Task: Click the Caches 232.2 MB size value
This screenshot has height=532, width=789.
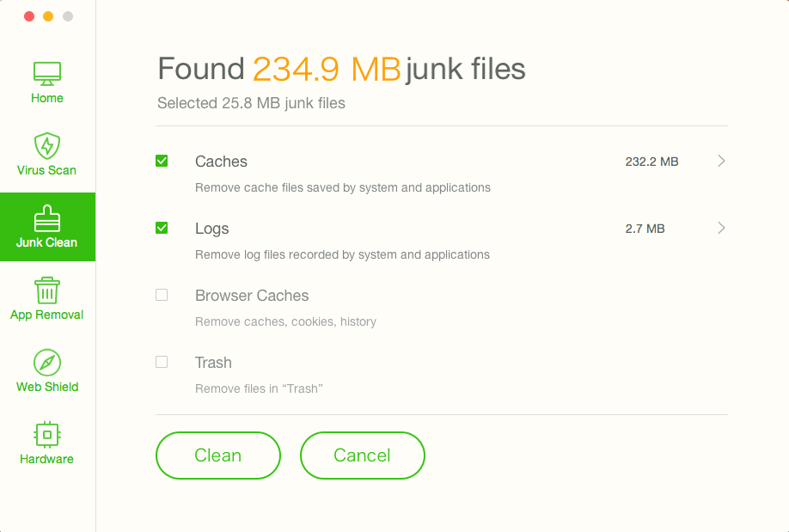Action: tap(651, 162)
